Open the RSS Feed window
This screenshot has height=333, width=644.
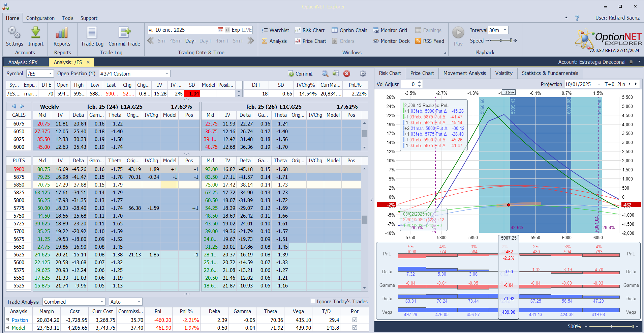(430, 41)
